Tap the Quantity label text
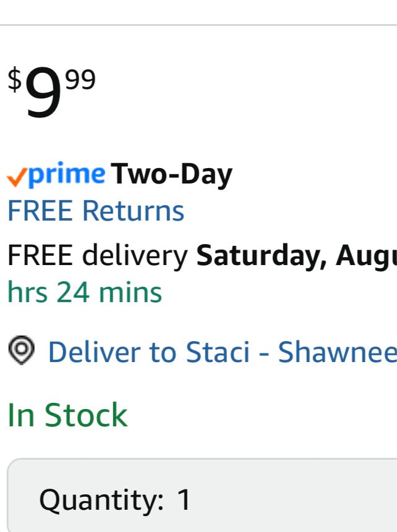 click(x=101, y=500)
